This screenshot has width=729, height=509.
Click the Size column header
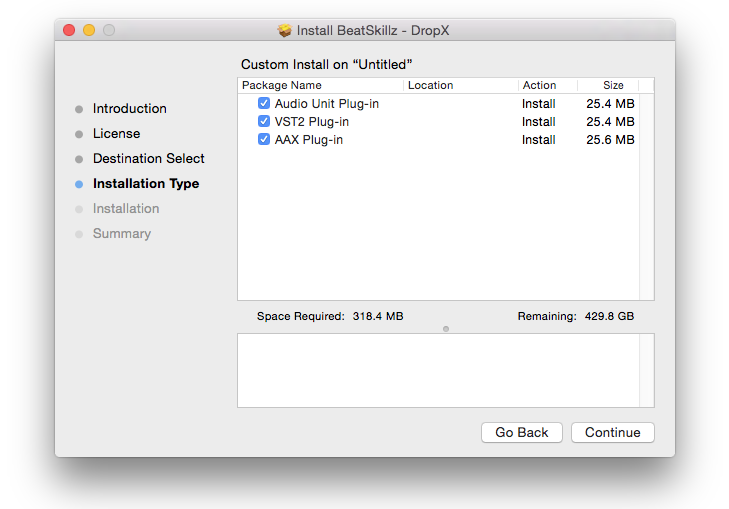(x=613, y=86)
